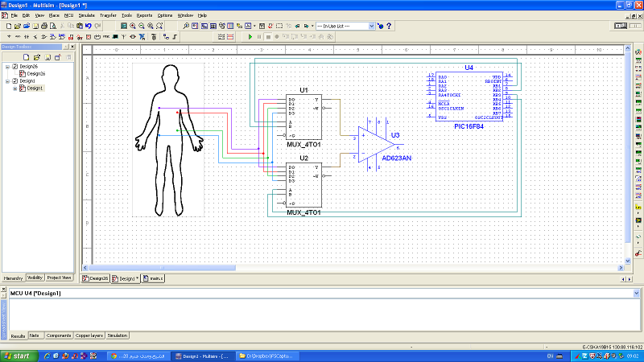Stop the simulation
This screenshot has width=644, height=362.
pyautogui.click(x=268, y=37)
